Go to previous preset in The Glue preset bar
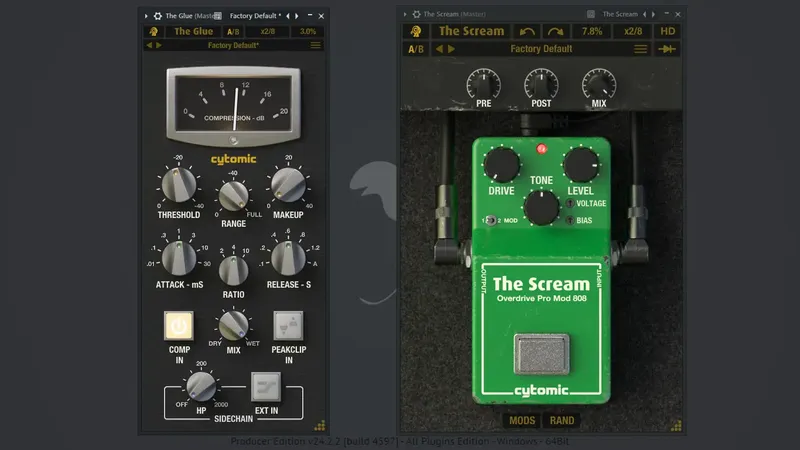Screen dimensions: 800x450 [149, 45]
